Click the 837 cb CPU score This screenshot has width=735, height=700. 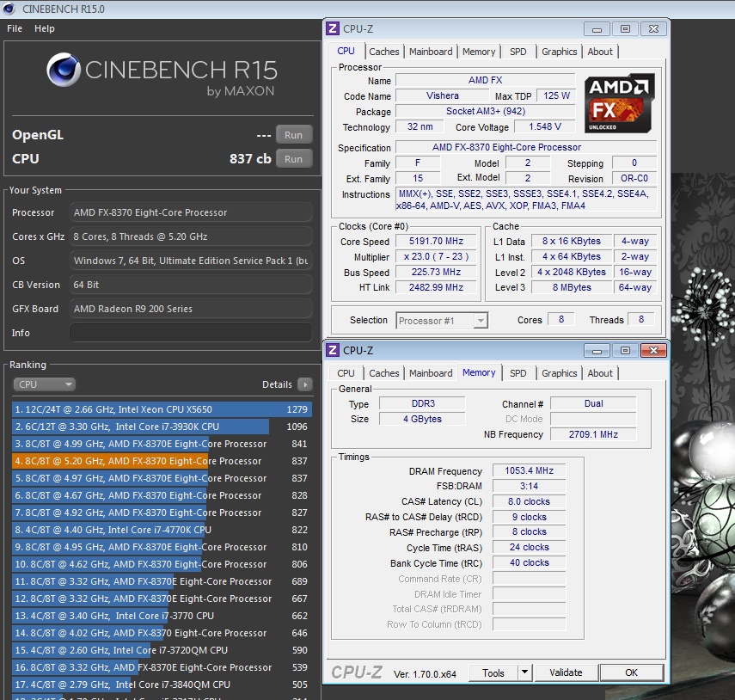pyautogui.click(x=250, y=159)
